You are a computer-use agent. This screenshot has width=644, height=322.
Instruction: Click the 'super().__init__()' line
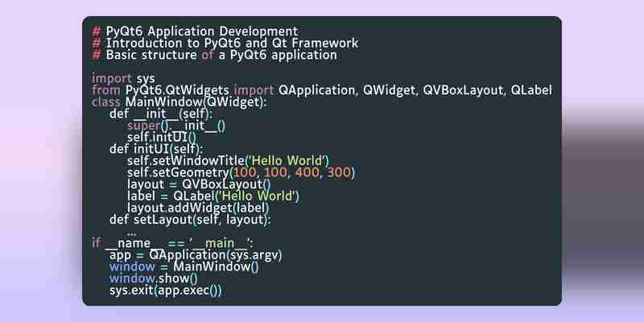click(x=176, y=126)
